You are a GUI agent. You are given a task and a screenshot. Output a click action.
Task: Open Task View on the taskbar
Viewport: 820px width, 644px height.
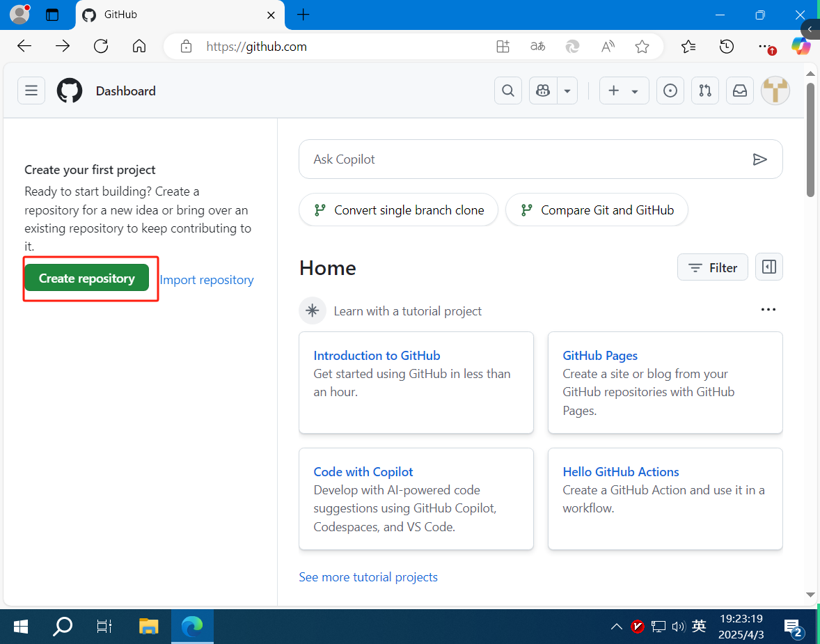[104, 626]
